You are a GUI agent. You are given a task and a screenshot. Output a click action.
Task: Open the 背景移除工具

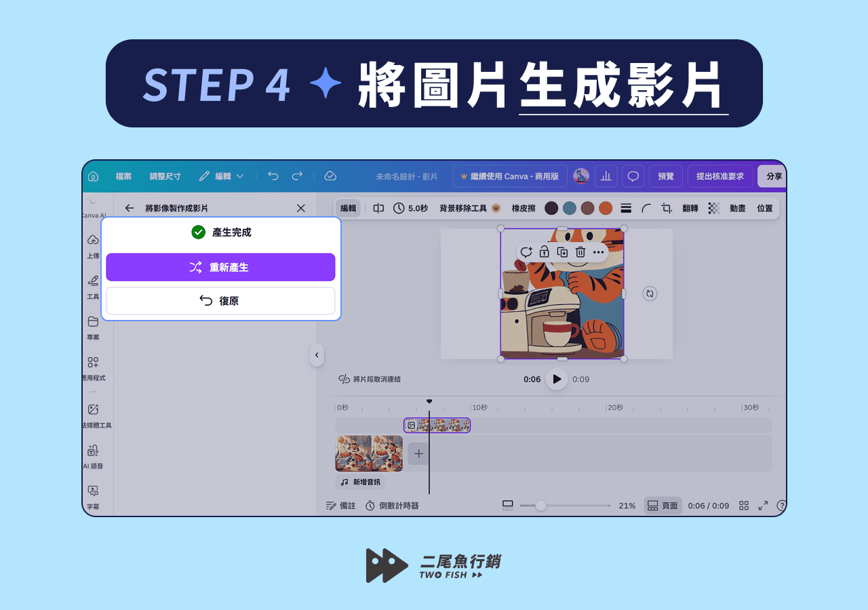click(x=470, y=208)
